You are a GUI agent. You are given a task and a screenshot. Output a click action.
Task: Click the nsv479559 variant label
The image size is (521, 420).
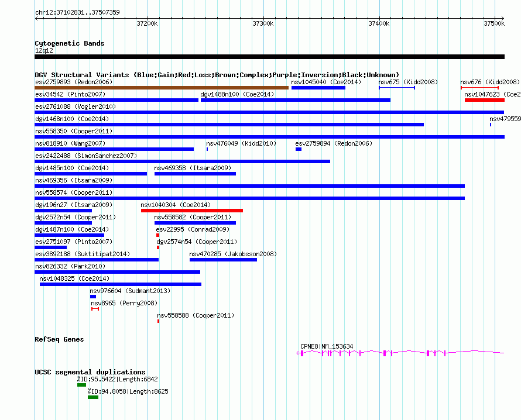[505, 119]
